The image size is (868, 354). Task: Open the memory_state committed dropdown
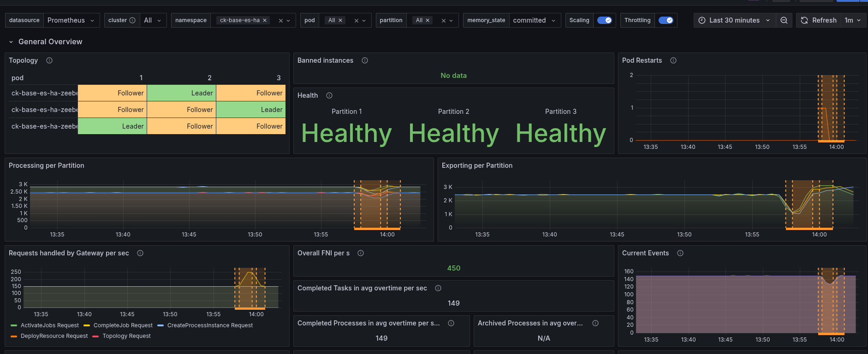(535, 20)
